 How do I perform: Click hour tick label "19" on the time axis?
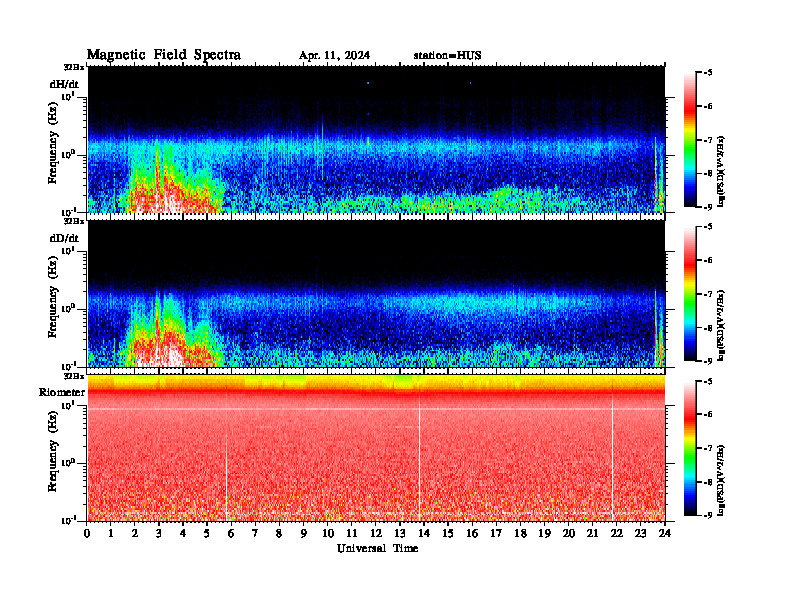pyautogui.click(x=544, y=533)
